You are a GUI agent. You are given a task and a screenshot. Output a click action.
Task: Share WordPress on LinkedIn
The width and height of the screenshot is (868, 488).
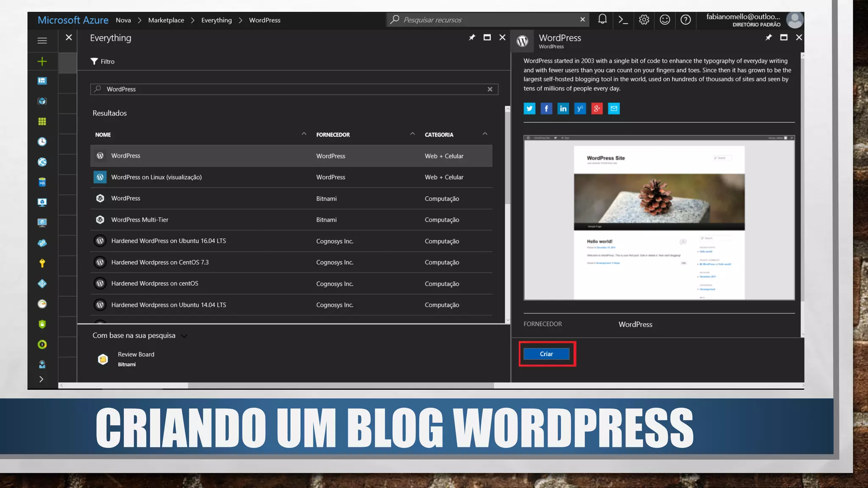(563, 108)
